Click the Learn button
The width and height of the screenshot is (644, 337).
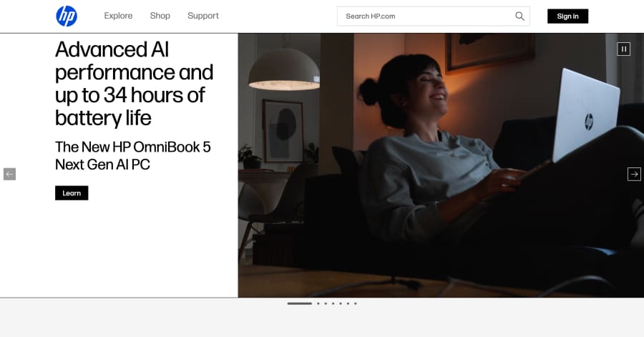[x=72, y=193]
